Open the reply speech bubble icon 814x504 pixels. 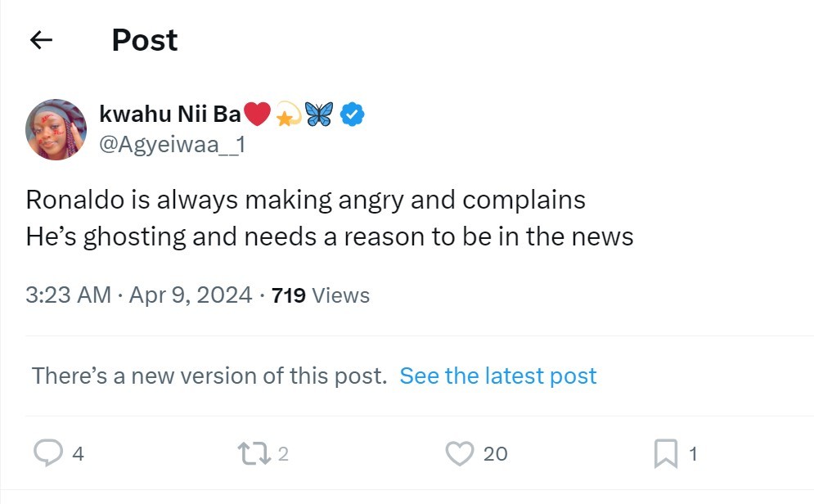[48, 453]
